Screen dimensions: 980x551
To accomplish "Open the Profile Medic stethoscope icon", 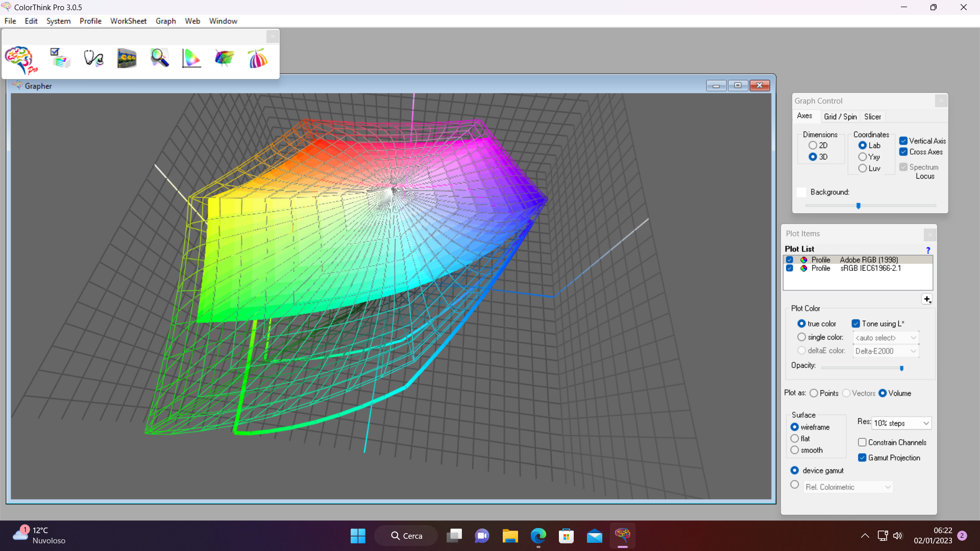I will pos(94,59).
